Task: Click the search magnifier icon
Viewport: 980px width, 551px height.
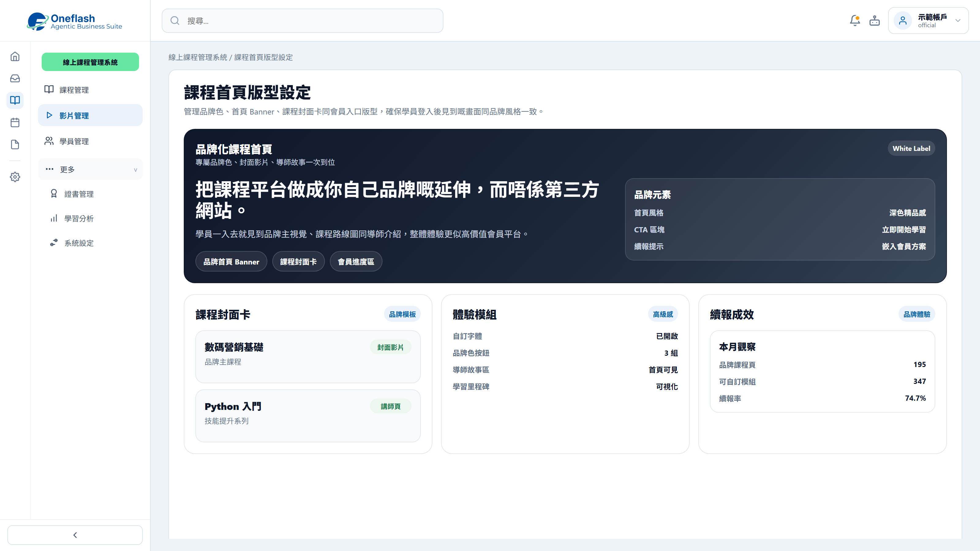Action: tap(175, 21)
